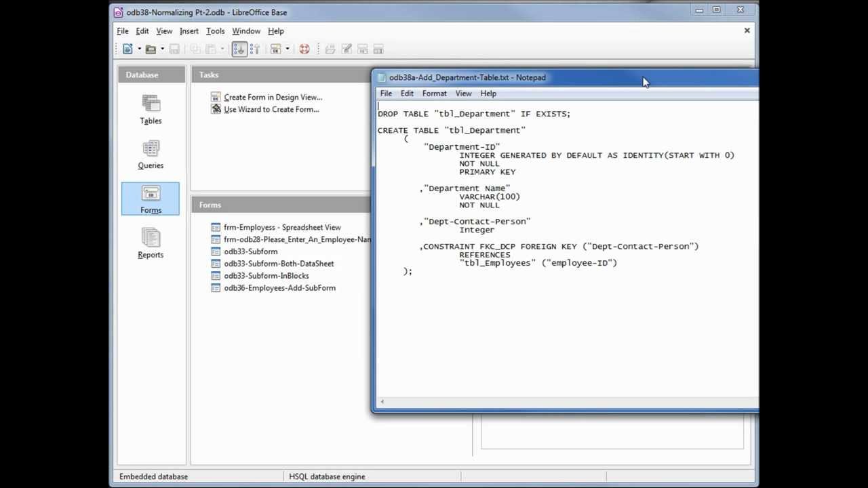Open the LibreOffice Base View menu

(x=164, y=31)
